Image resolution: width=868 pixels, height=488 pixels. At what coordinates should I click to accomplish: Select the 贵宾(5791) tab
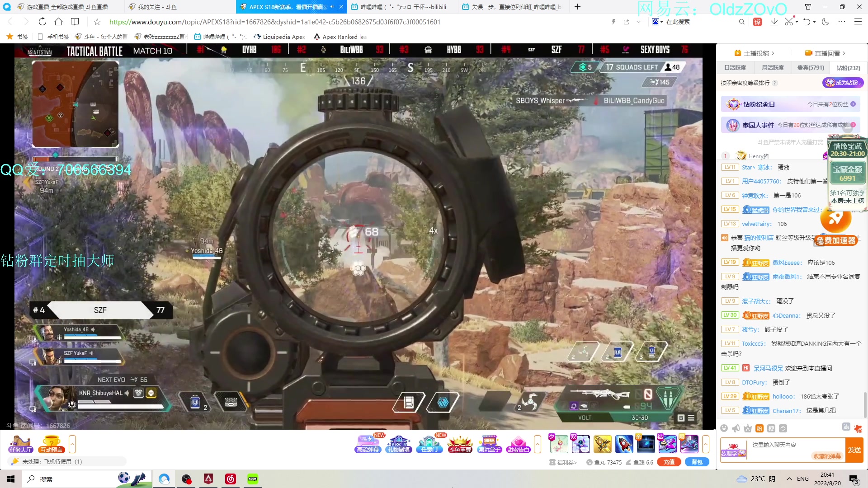click(x=810, y=68)
